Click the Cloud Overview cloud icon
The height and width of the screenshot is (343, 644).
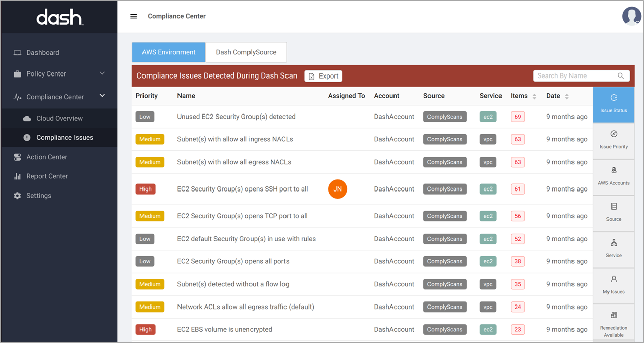(27, 119)
